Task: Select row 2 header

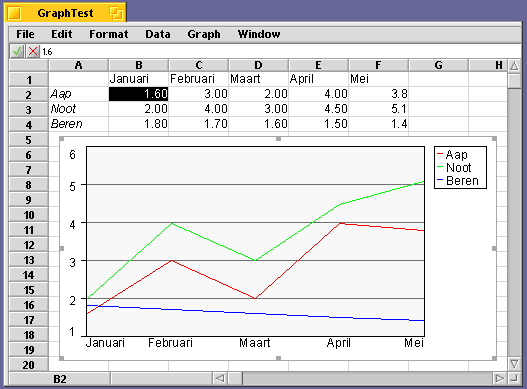Action: coord(29,94)
